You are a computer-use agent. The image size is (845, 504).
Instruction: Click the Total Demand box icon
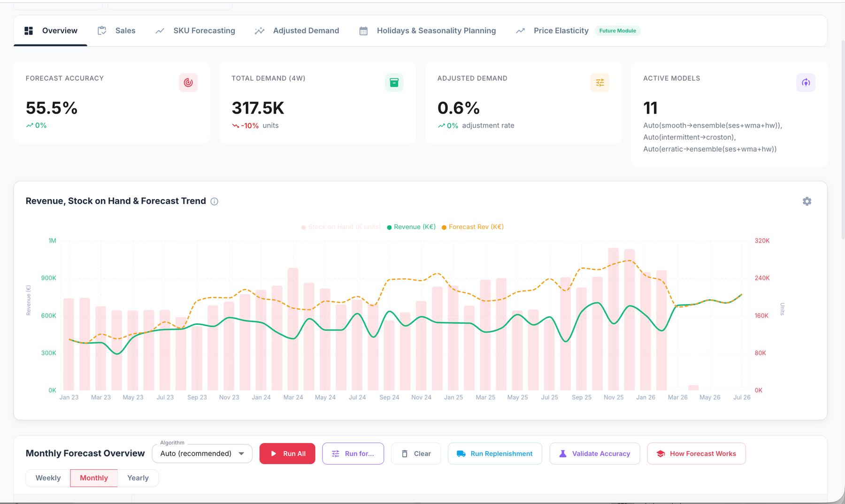click(x=394, y=83)
